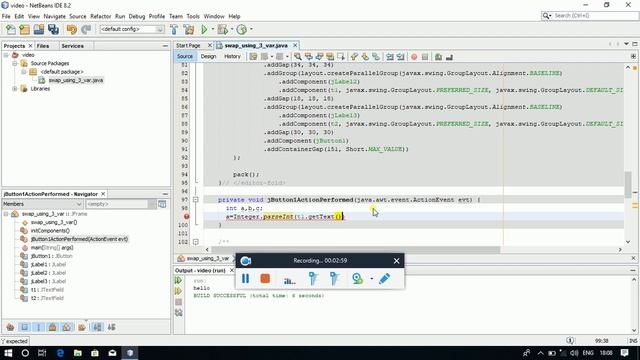The image size is (640, 360).
Task: Select the Source view button
Action: (185, 56)
